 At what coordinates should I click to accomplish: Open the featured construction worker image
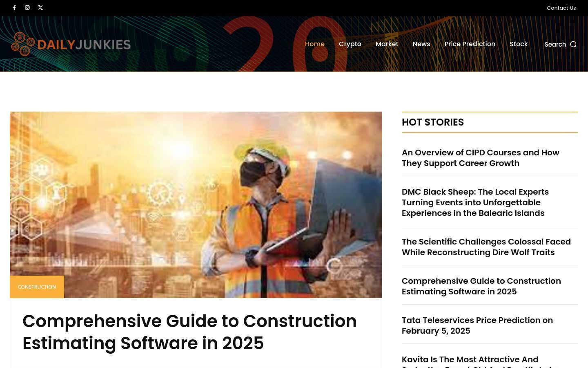pyautogui.click(x=196, y=204)
